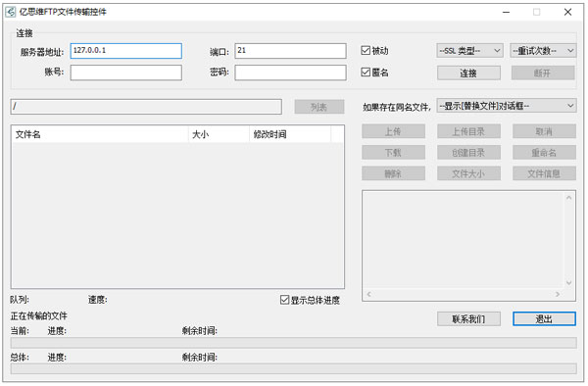This screenshot has height=386, width=588.
Task: Click the 文件信息 file info button
Action: click(x=545, y=173)
